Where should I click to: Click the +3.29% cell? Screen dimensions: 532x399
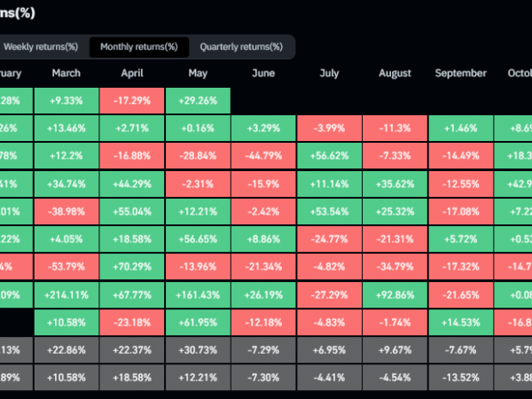coord(263,129)
